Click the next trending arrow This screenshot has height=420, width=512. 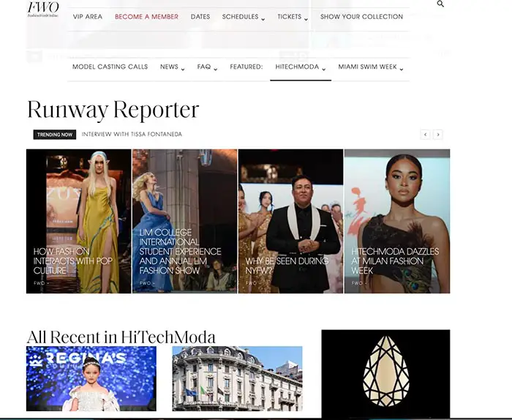coord(437,135)
